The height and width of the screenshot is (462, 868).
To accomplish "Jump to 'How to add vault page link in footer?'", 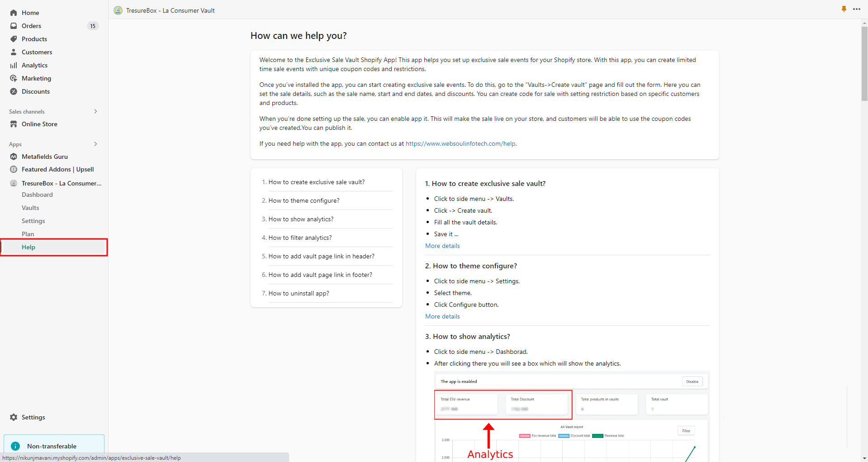I will pos(320,275).
